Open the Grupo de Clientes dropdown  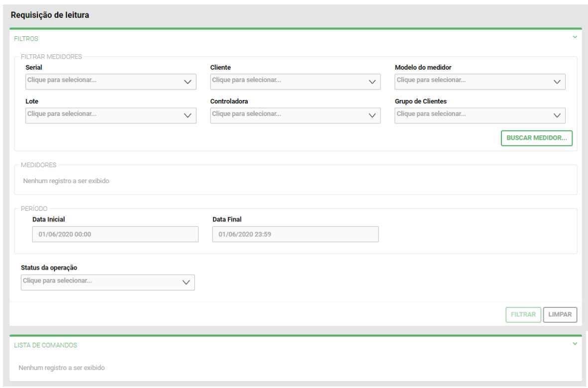pos(473,115)
